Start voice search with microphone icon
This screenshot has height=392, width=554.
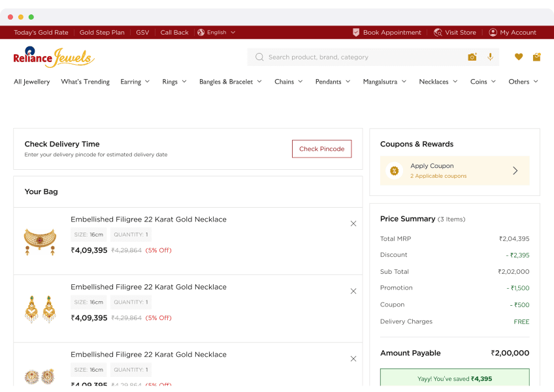(x=491, y=57)
